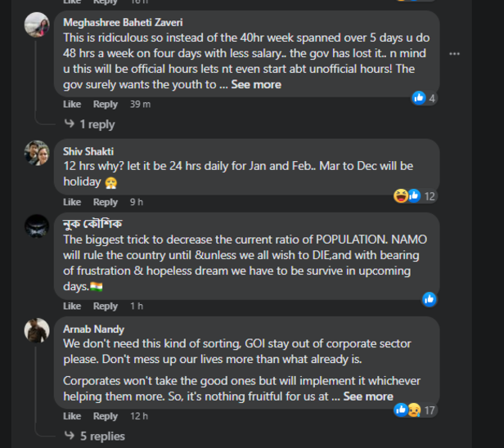Screen dimensions: 504x448
Task: Open Shiv Shakti's profile picture
Action: coord(37,153)
